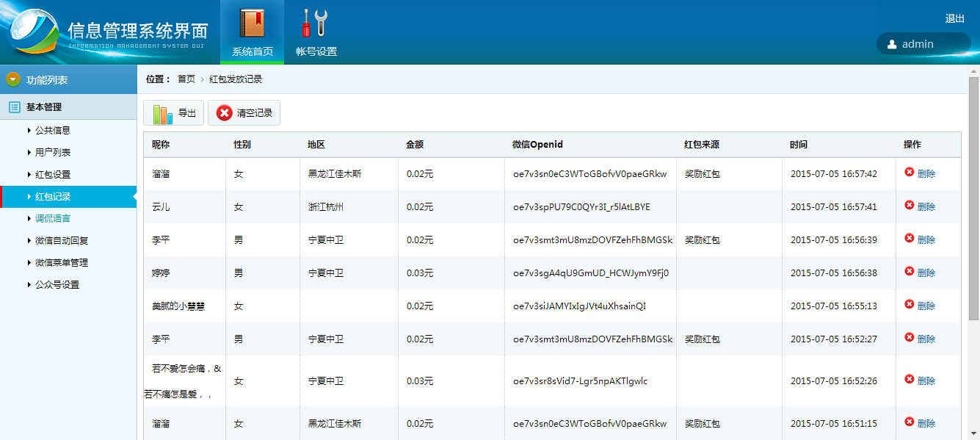Click the red X 清空记录 icon
Screen dimensions: 980x440
[225, 113]
